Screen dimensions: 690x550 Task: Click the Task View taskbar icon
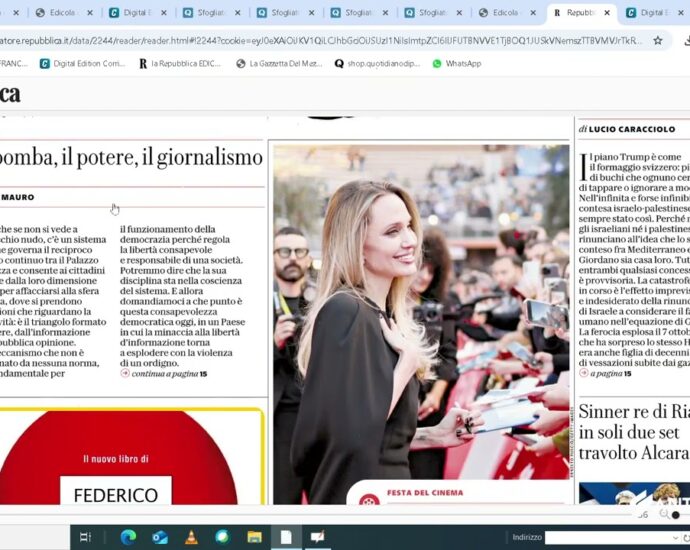pyautogui.click(x=86, y=537)
